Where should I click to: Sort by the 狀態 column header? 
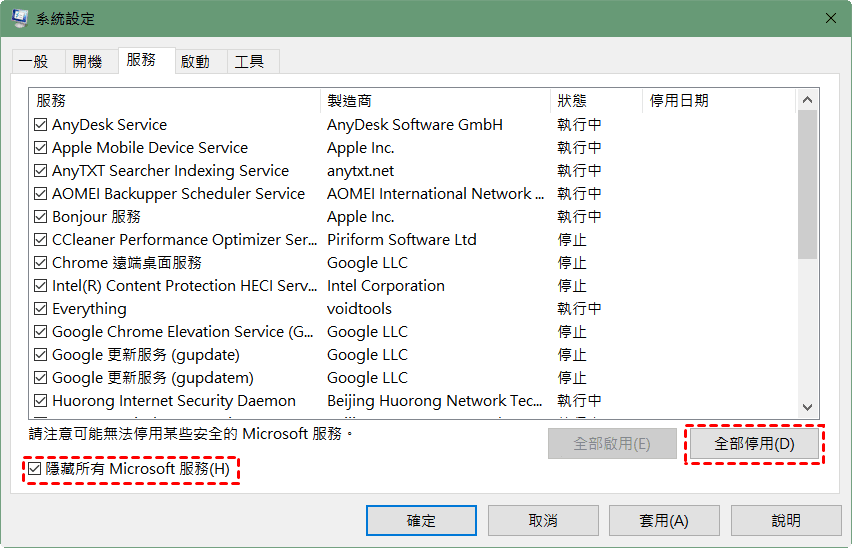597,101
